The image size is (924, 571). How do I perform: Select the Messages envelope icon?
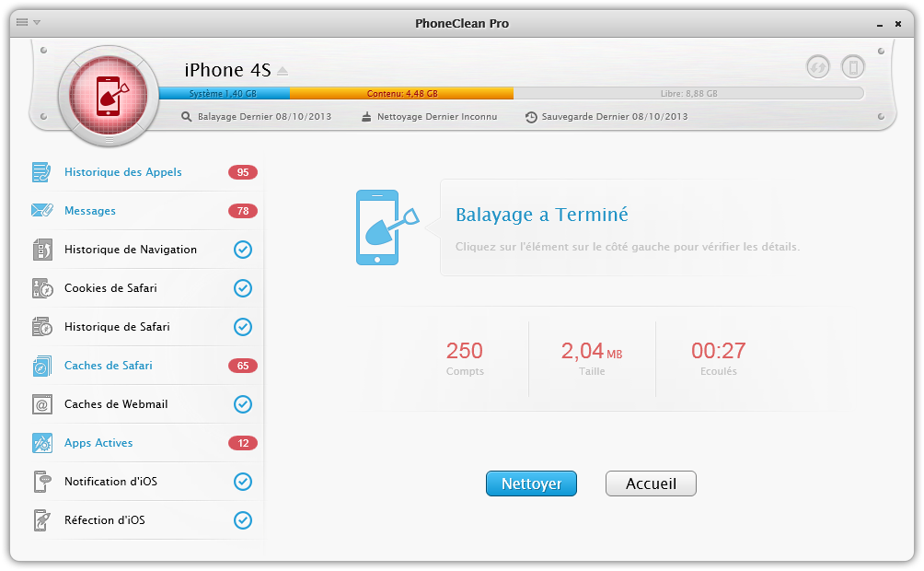pyautogui.click(x=41, y=211)
